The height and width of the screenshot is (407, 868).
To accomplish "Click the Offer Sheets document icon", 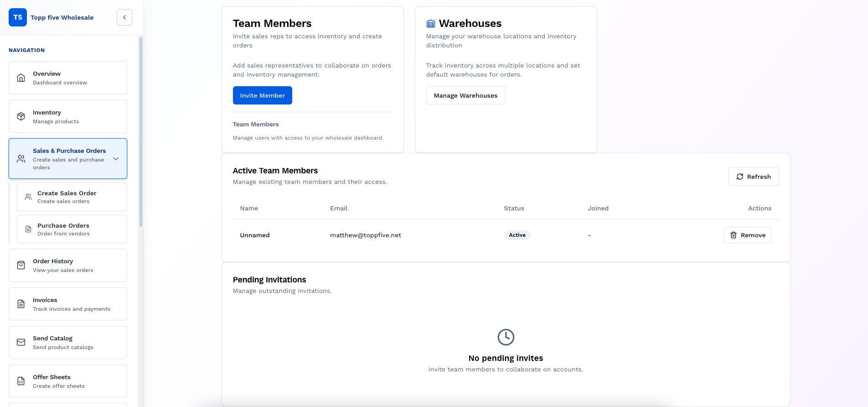I will tap(21, 381).
